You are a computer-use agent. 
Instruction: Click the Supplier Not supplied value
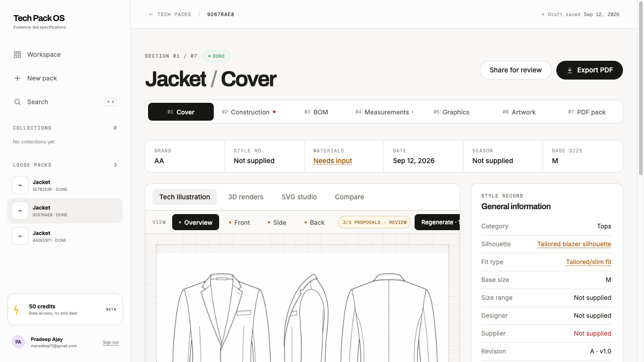[593, 333]
